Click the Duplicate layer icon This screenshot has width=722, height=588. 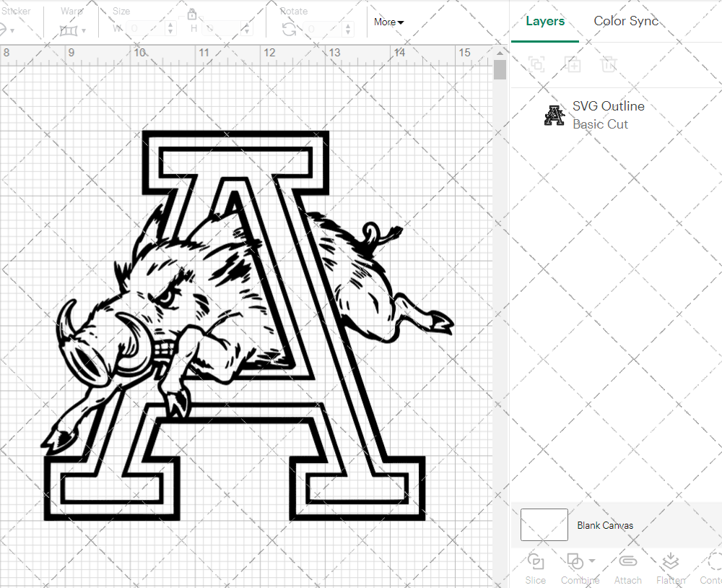click(x=573, y=64)
